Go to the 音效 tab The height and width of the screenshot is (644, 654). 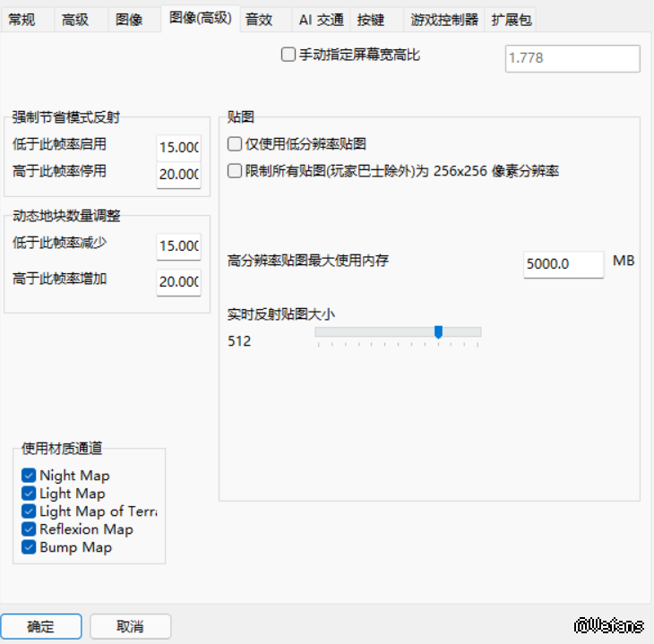(259, 20)
